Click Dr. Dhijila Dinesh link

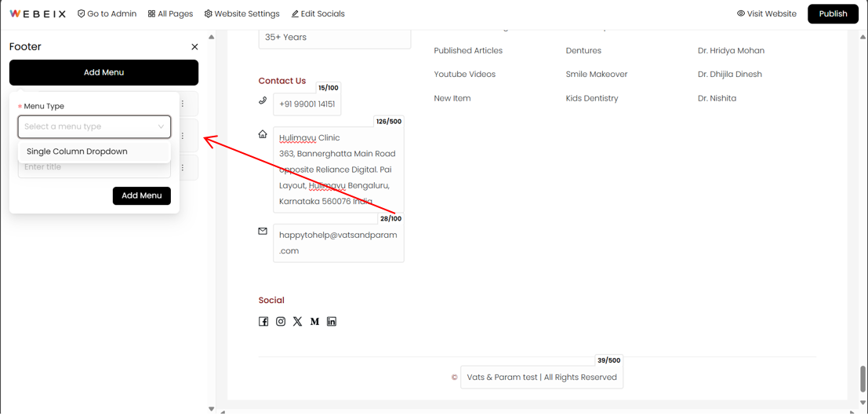click(x=730, y=75)
